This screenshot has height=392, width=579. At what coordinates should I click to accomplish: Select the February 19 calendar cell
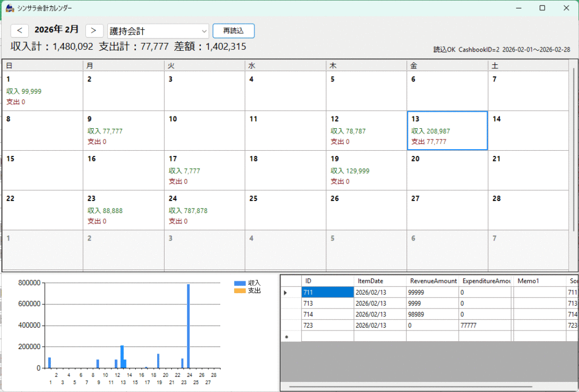tap(366, 170)
